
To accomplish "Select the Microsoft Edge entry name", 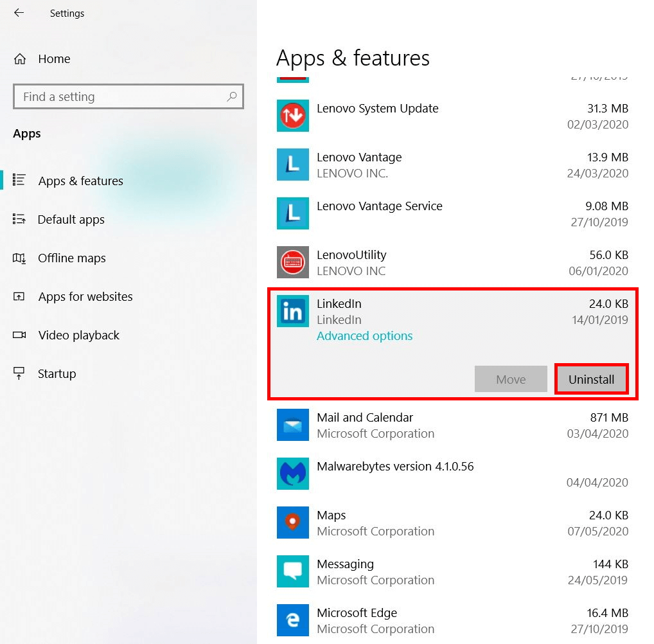I will click(x=357, y=613).
